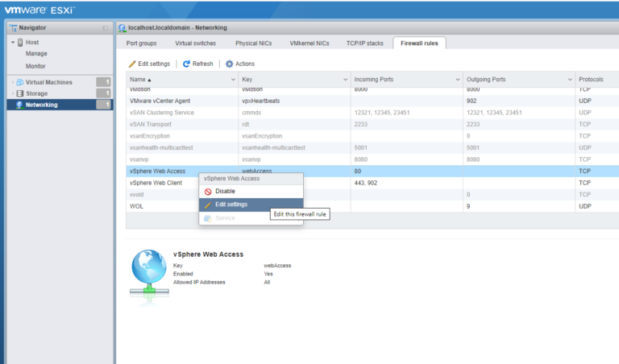Select the VMware vCenter Agent row
The image size is (619, 364).
tap(372, 101)
